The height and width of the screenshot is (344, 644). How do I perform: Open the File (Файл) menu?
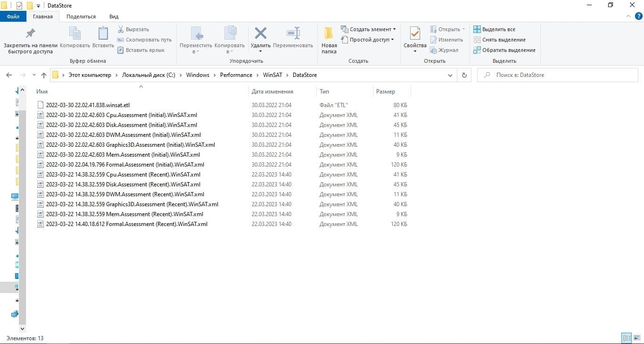(13, 17)
